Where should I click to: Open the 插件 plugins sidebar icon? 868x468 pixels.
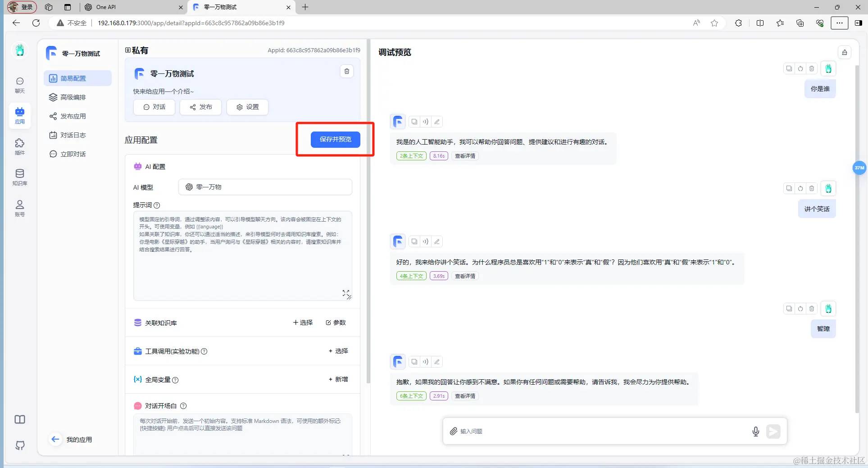tap(20, 147)
